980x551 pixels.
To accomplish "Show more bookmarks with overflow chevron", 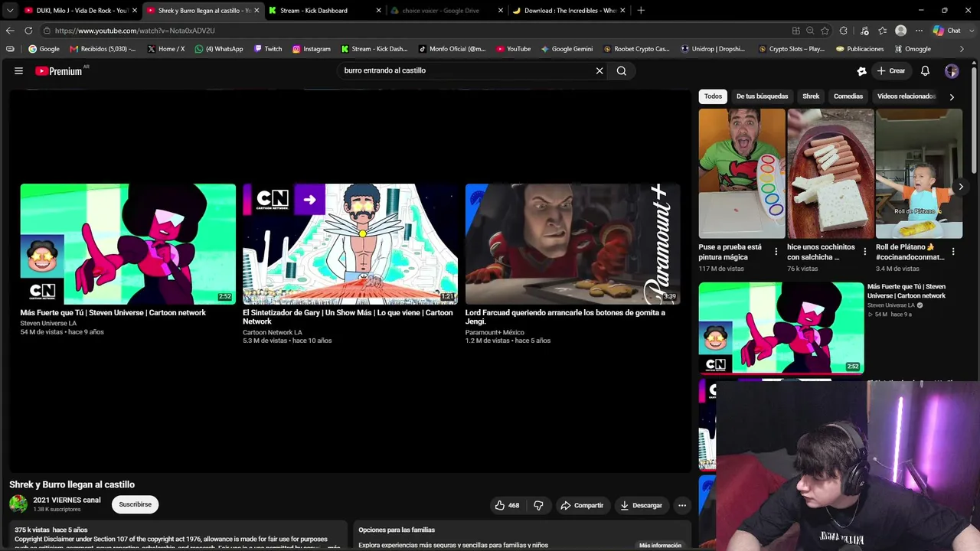I will (x=962, y=49).
